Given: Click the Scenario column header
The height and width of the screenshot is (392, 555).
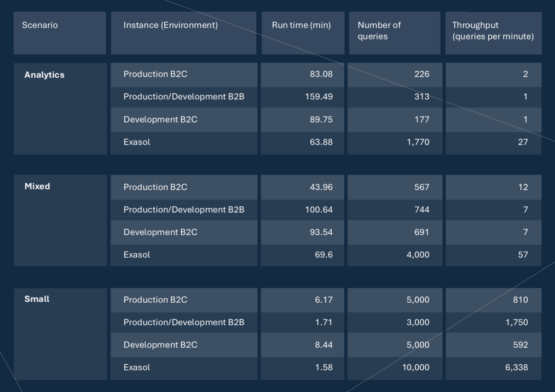Looking at the screenshot, I should click(x=40, y=25).
